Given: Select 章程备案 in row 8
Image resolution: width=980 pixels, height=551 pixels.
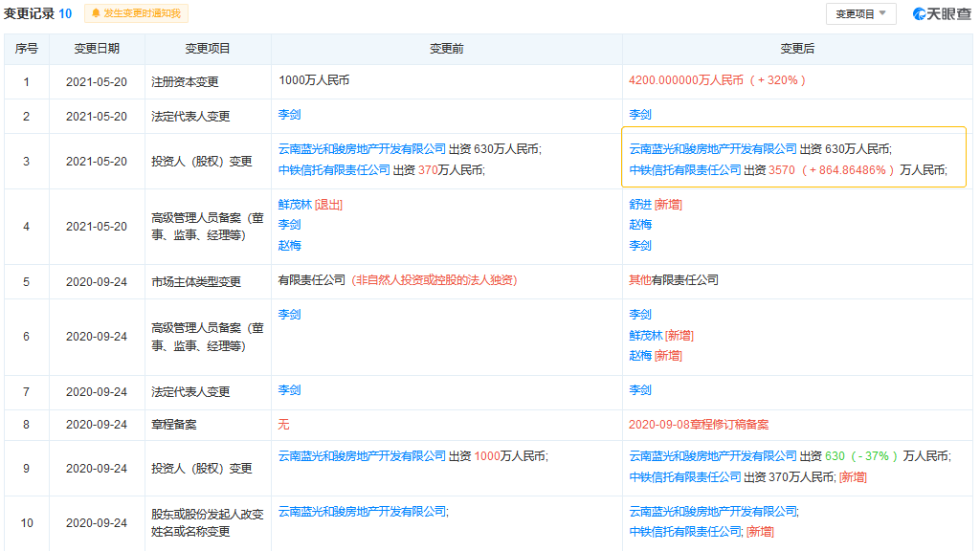Looking at the screenshot, I should [174, 424].
